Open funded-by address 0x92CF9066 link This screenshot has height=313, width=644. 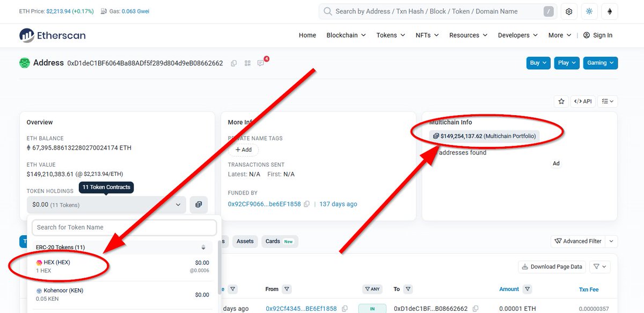[x=264, y=204]
